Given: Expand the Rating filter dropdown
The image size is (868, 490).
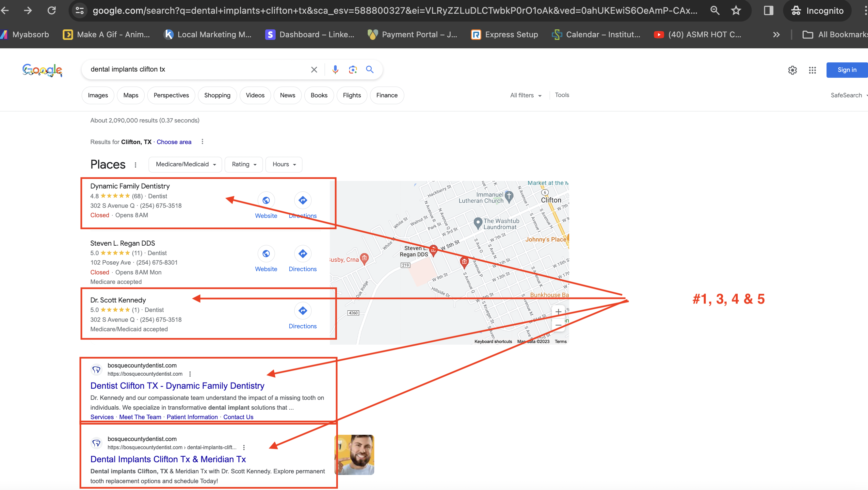Looking at the screenshot, I should tap(243, 164).
